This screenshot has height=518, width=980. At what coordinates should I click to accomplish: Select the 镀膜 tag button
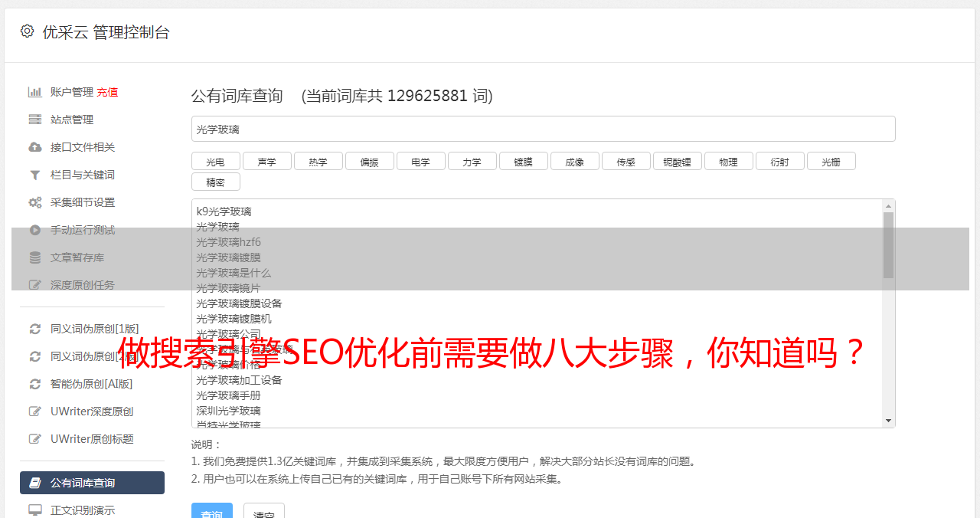coord(523,161)
